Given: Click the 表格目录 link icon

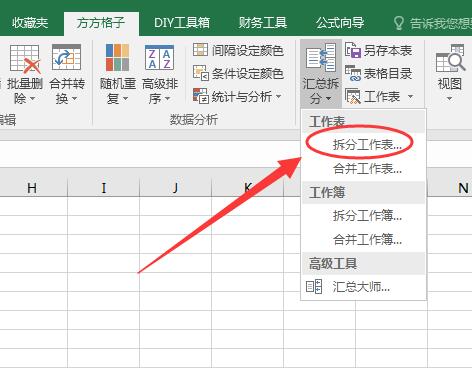Looking at the screenshot, I should (x=353, y=73).
